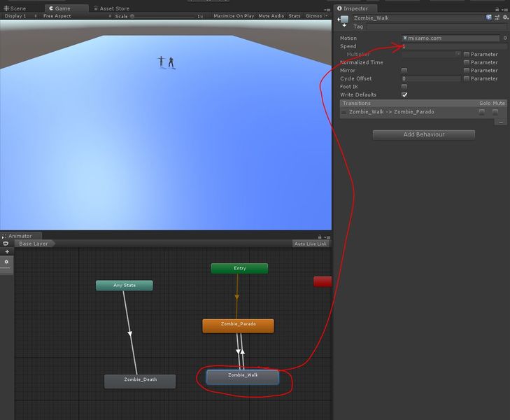Remove transition with the minus button
This screenshot has height=420, width=510.
coord(501,122)
